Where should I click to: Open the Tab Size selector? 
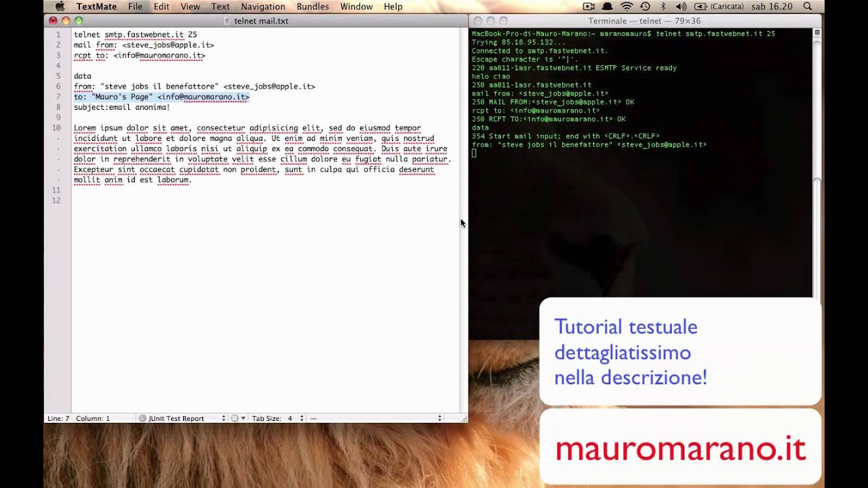[x=277, y=418]
